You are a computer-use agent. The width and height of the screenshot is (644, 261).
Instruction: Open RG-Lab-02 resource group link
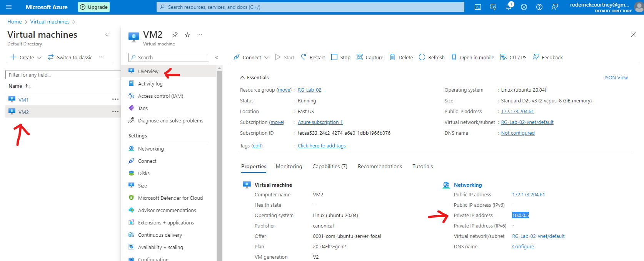(x=309, y=90)
